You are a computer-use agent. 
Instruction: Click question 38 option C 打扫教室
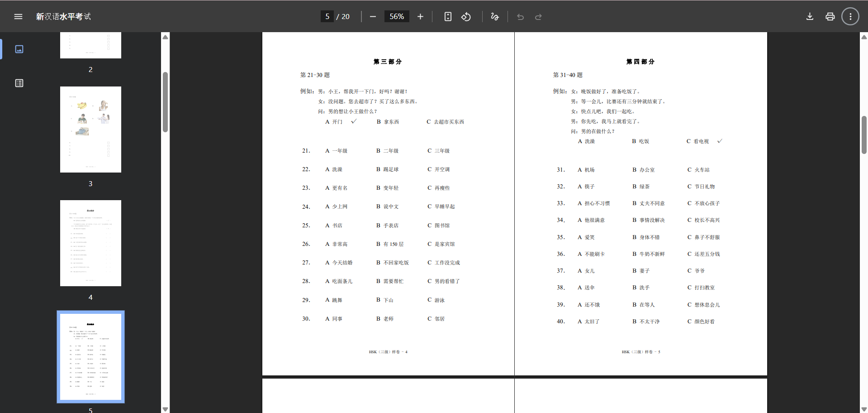tap(701, 288)
